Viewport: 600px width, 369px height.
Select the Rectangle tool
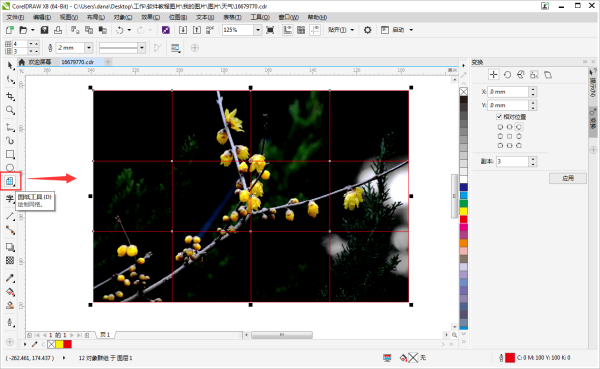[10, 154]
